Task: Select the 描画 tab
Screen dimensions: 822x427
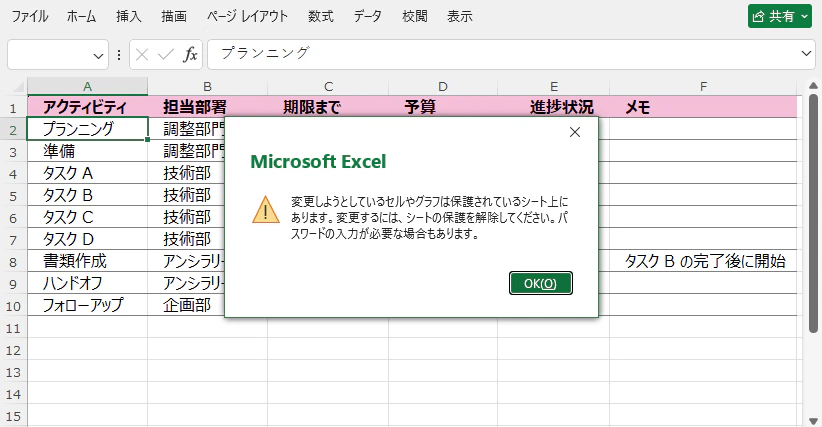Action: (174, 16)
